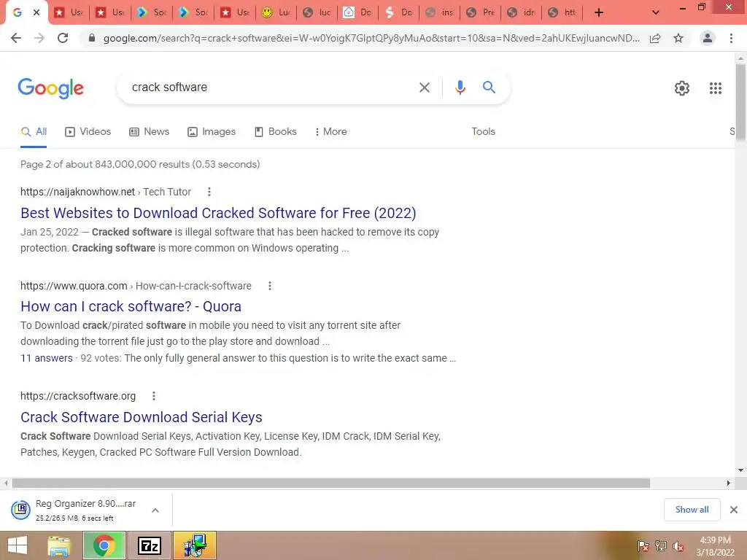747x560 pixels.
Task: Click the horizontal scrollbar thumb
Action: tap(331, 483)
